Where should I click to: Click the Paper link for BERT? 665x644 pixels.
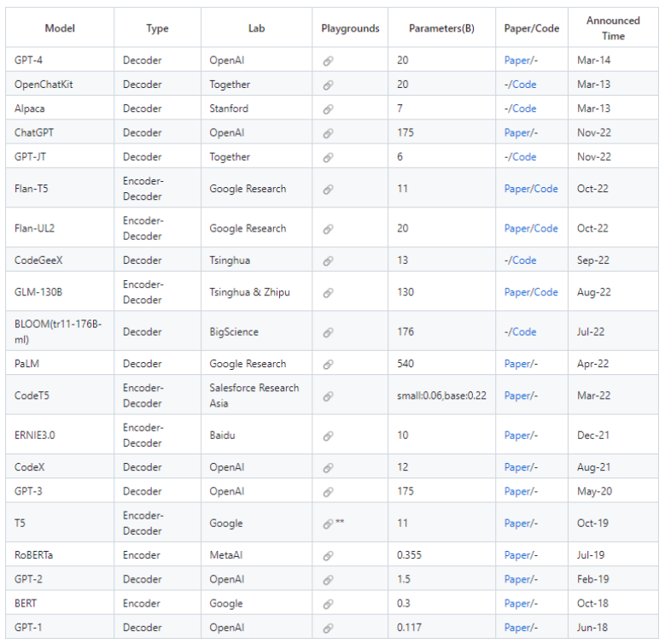click(x=517, y=603)
